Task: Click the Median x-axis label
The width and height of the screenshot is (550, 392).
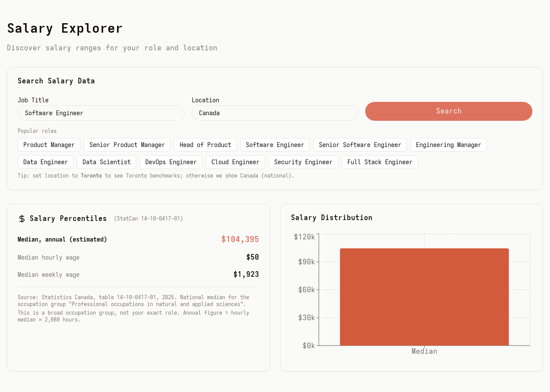Action: [425, 351]
